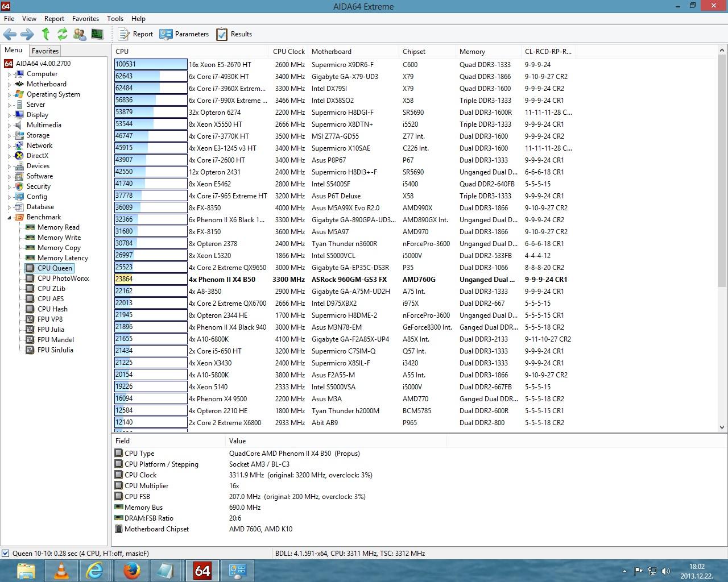Select CPU PhotoWorxx benchmark
The height and width of the screenshot is (582, 728).
coord(63,278)
